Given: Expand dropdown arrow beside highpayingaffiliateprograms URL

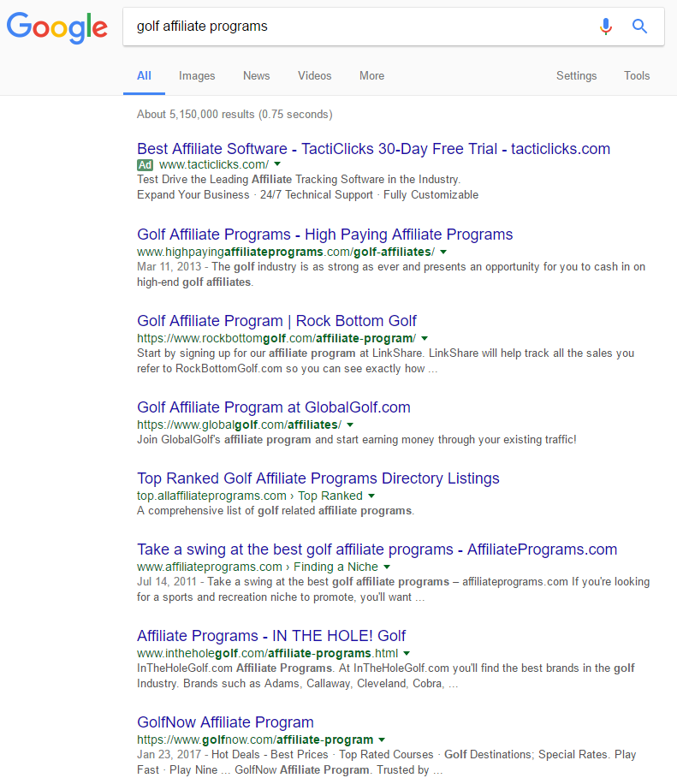Looking at the screenshot, I should coord(443,252).
